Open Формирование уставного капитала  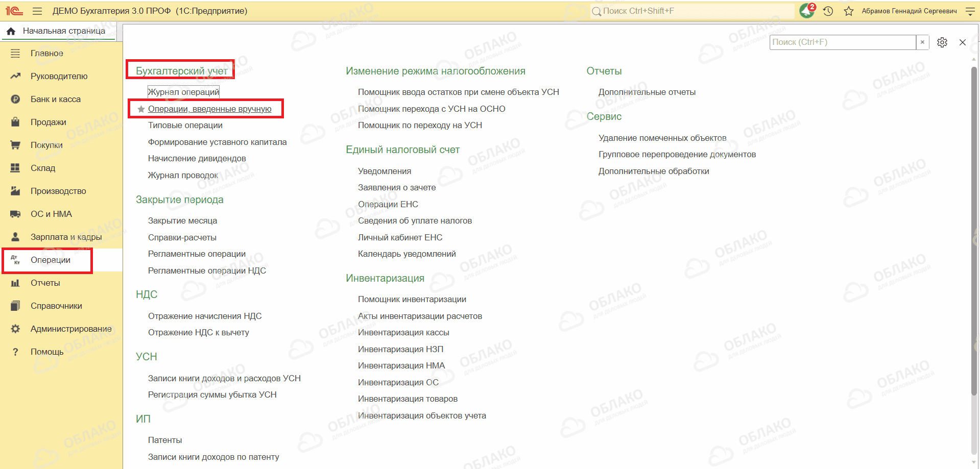pyautogui.click(x=218, y=142)
